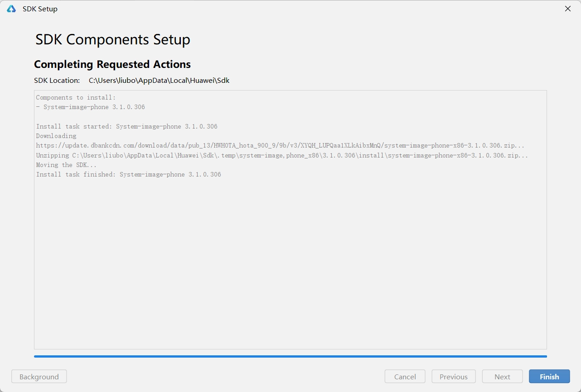The width and height of the screenshot is (581, 392).
Task: Click the 'Completing Requested Actions' subheading
Action: pyautogui.click(x=112, y=64)
